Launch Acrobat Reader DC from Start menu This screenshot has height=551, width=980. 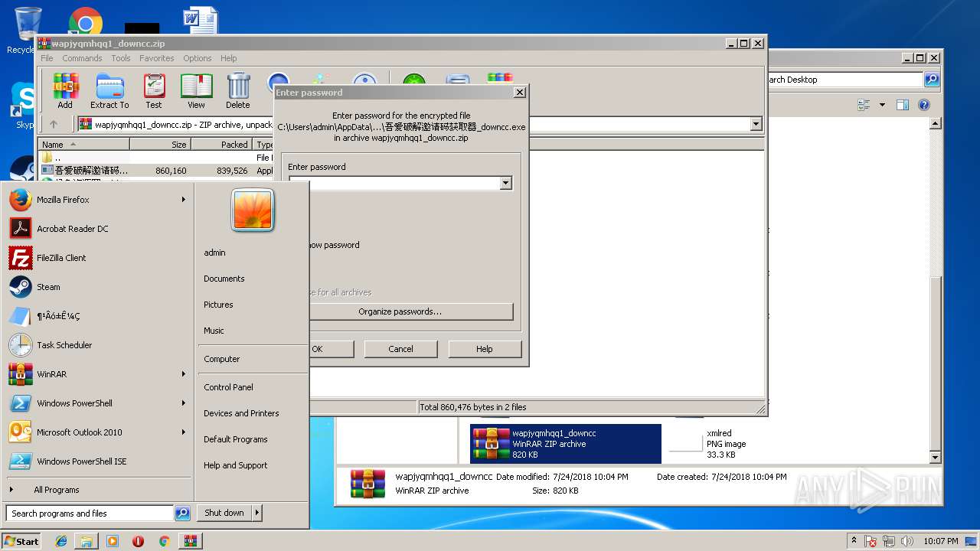pyautogui.click(x=97, y=229)
